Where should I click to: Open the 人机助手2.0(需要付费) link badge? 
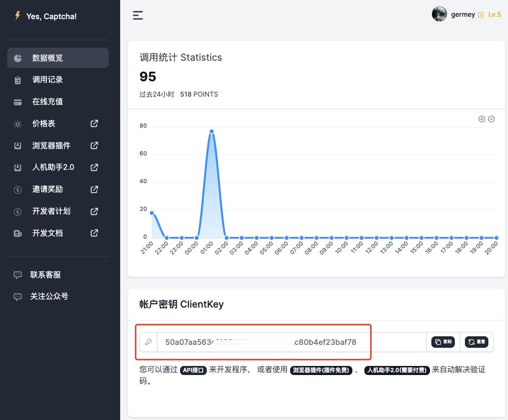pos(397,370)
